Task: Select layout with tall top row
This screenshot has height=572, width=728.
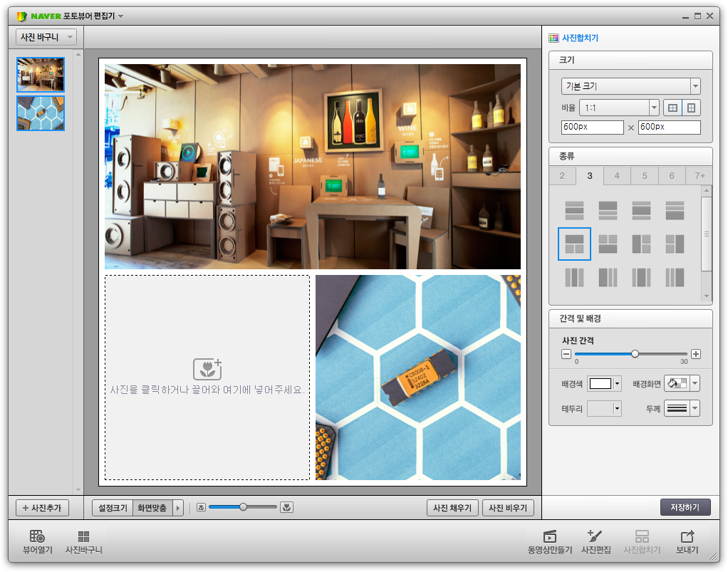Action: point(608,210)
